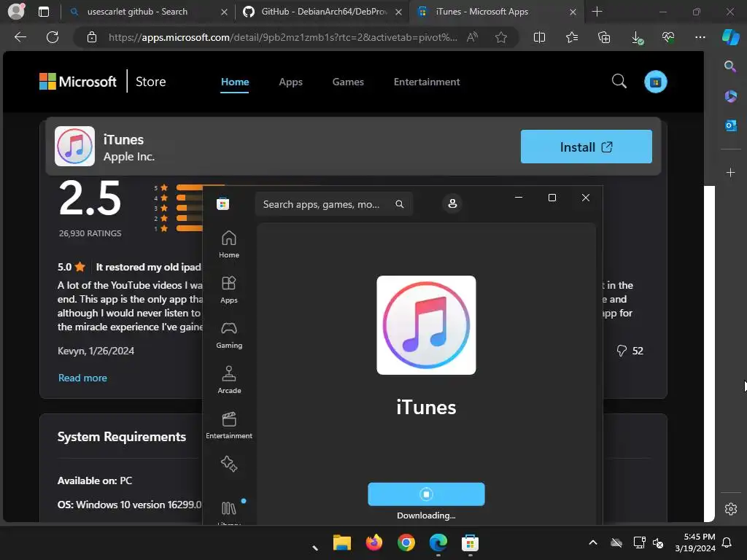
Task: Open Collections icon in toolbar
Action: pos(603,37)
